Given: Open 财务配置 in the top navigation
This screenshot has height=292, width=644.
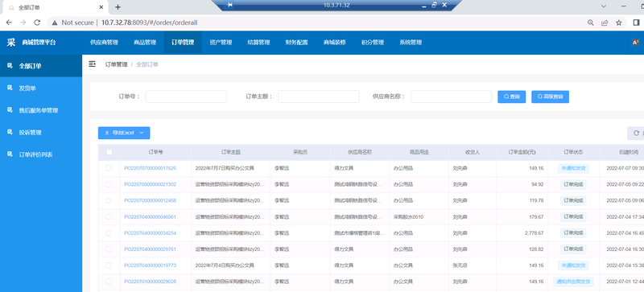Looking at the screenshot, I should (296, 43).
